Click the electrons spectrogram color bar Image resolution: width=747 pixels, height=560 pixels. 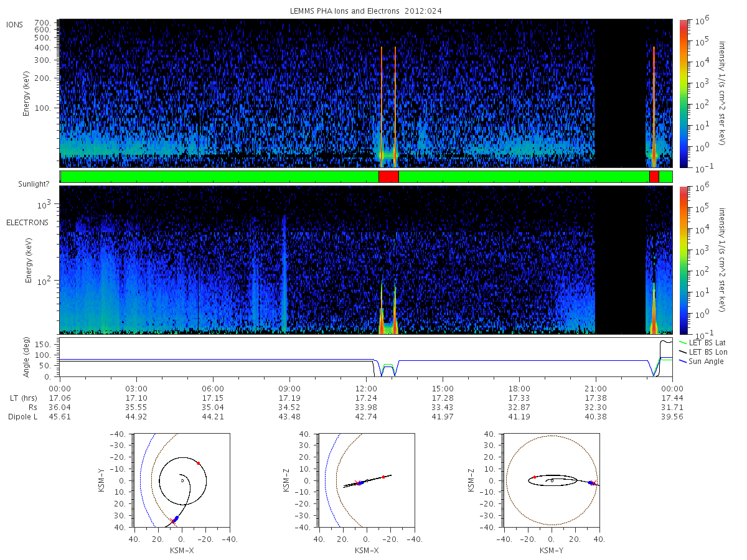click(x=683, y=259)
